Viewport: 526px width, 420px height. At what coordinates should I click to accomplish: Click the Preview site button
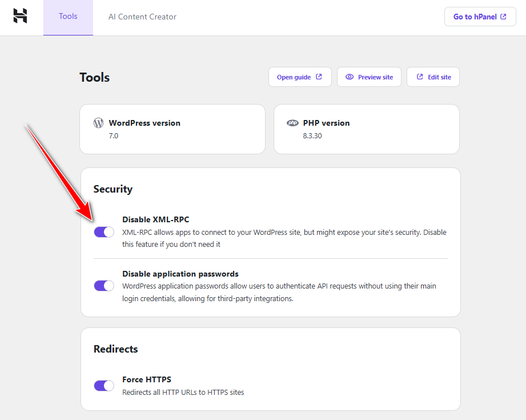point(369,77)
